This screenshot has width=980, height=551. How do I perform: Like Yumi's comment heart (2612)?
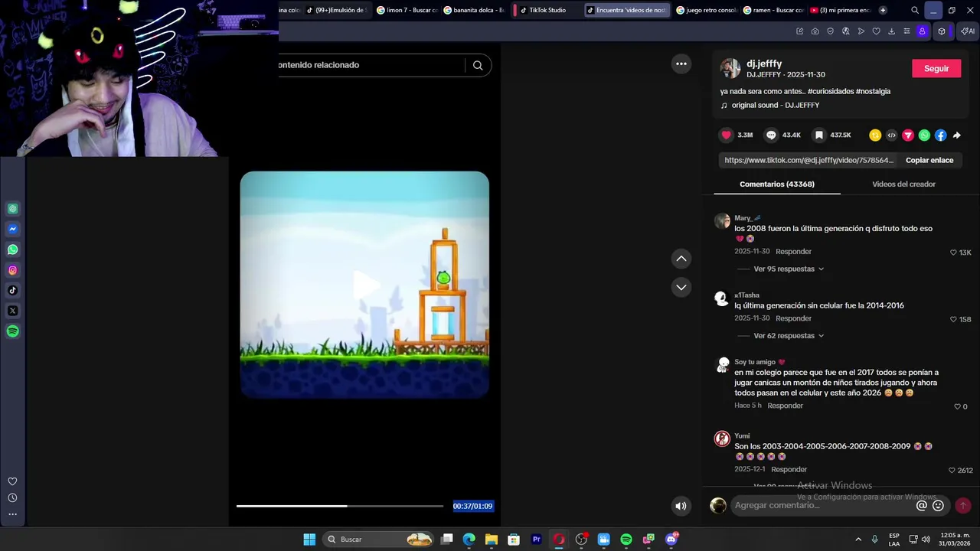(952, 471)
